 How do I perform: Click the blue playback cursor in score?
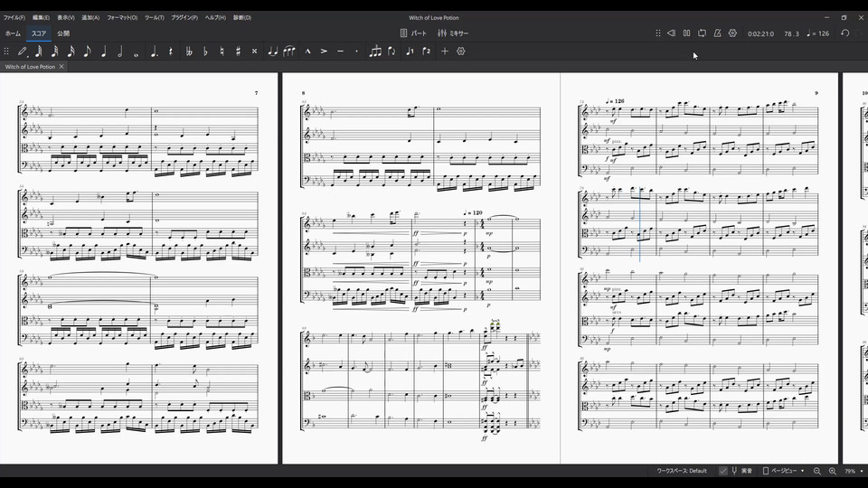click(640, 224)
